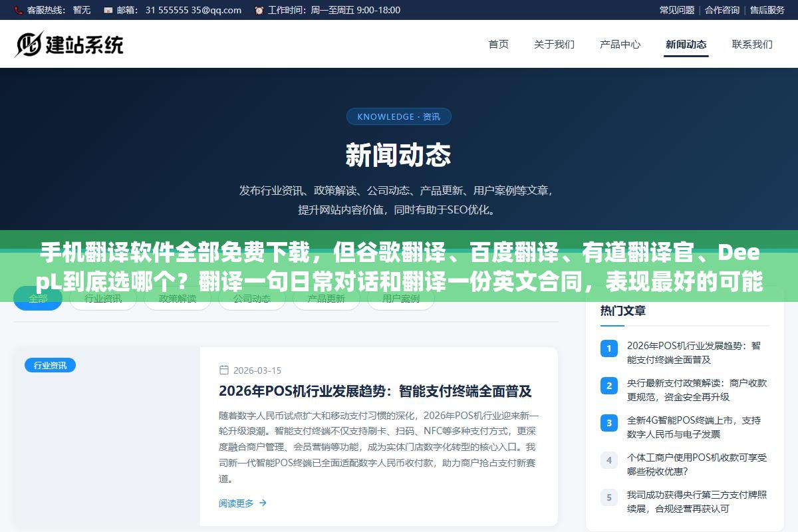The width and height of the screenshot is (798, 532).
Task: Go to 产品中心 menu item
Action: click(x=620, y=45)
